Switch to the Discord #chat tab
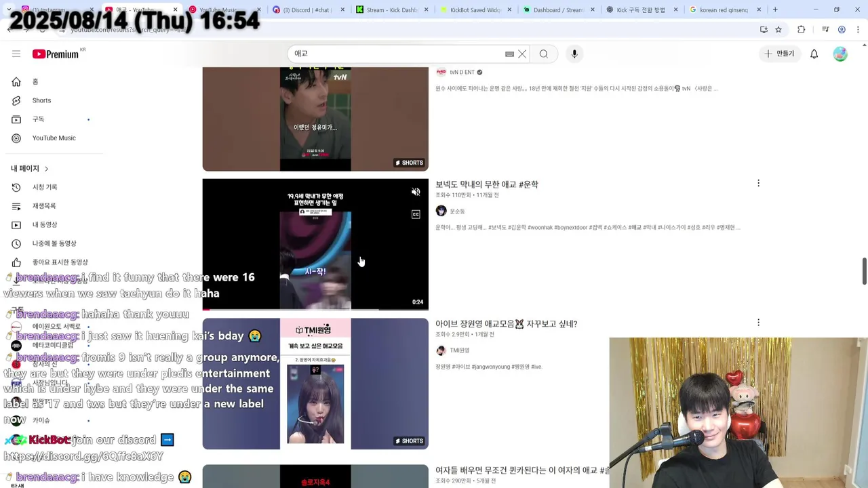The image size is (868, 488). coord(308,9)
